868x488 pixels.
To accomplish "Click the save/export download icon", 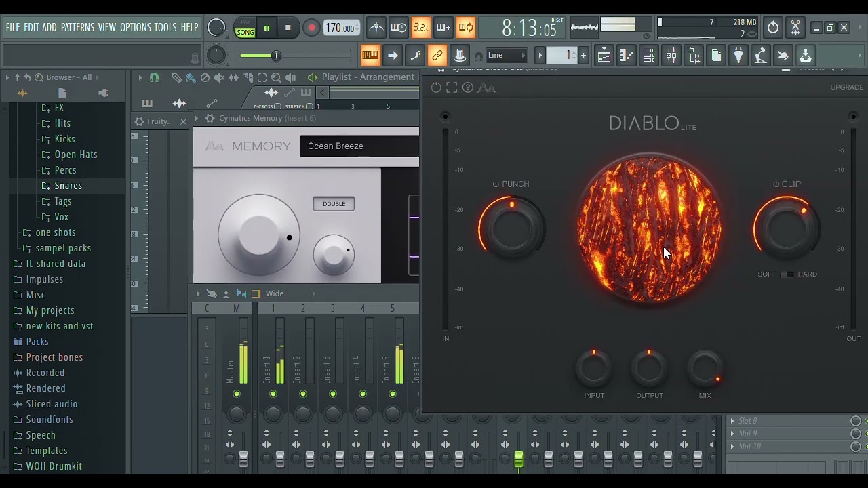I will (x=806, y=56).
